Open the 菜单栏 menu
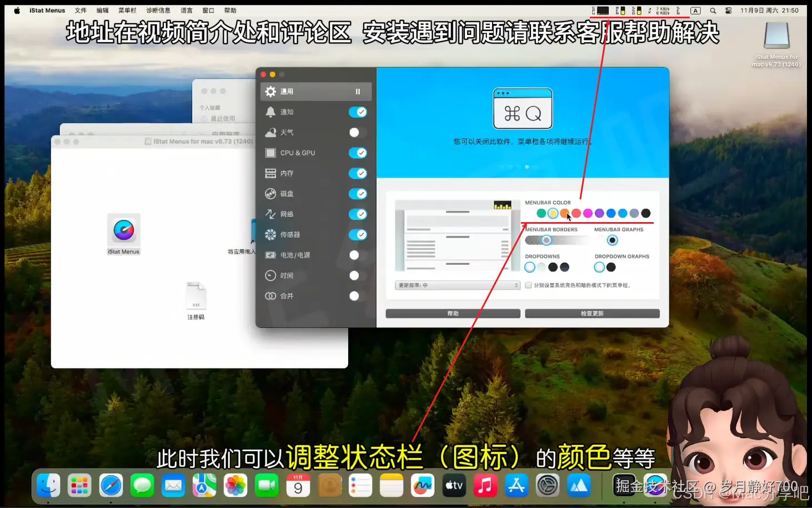The width and height of the screenshot is (812, 508). coord(127,9)
